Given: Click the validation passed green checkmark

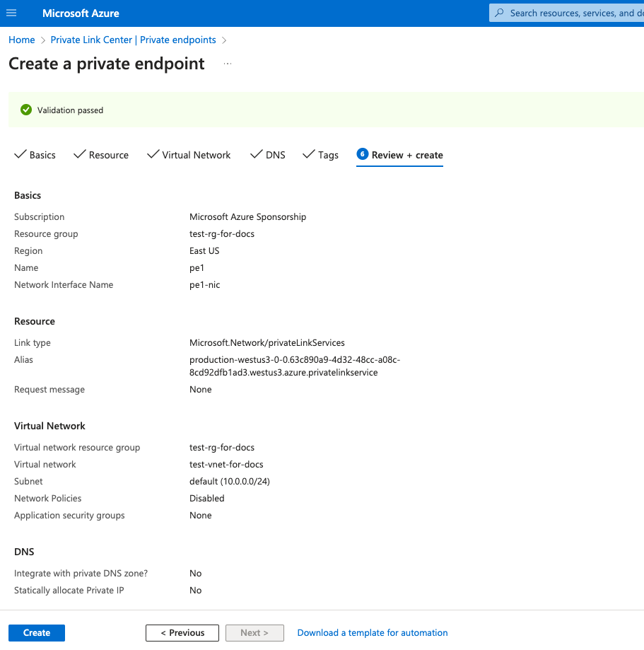Looking at the screenshot, I should [25, 110].
